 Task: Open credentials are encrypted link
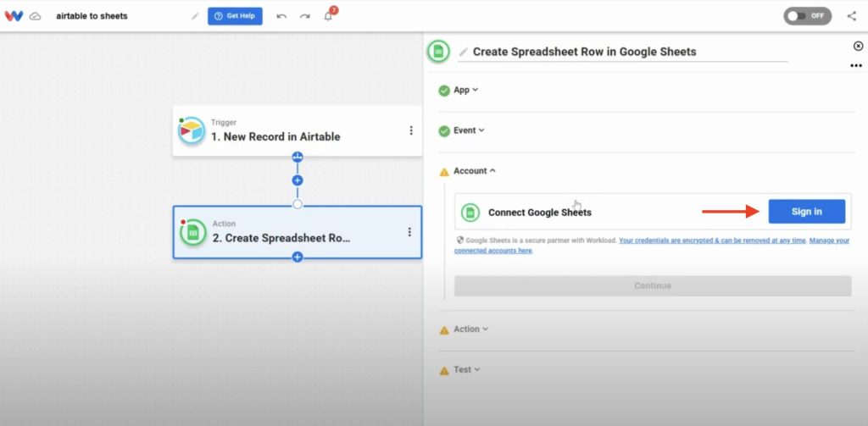(x=714, y=241)
